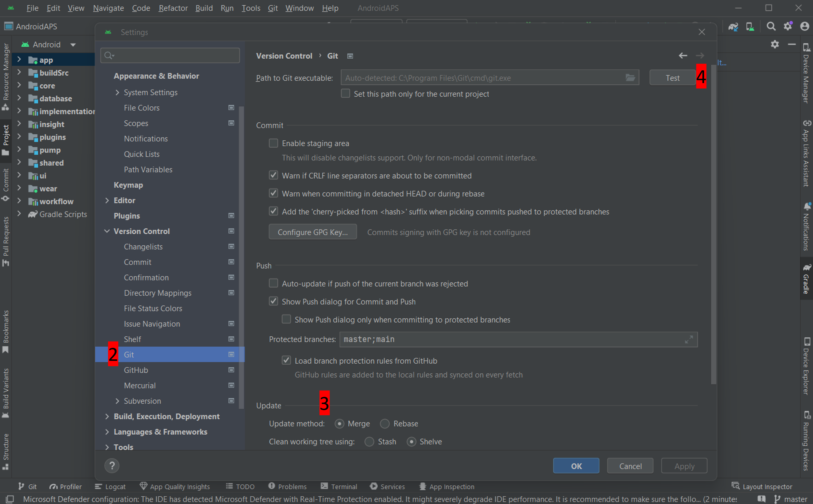The image size is (813, 504).
Task: Click the master branch indicator in status bar
Action: point(791,499)
